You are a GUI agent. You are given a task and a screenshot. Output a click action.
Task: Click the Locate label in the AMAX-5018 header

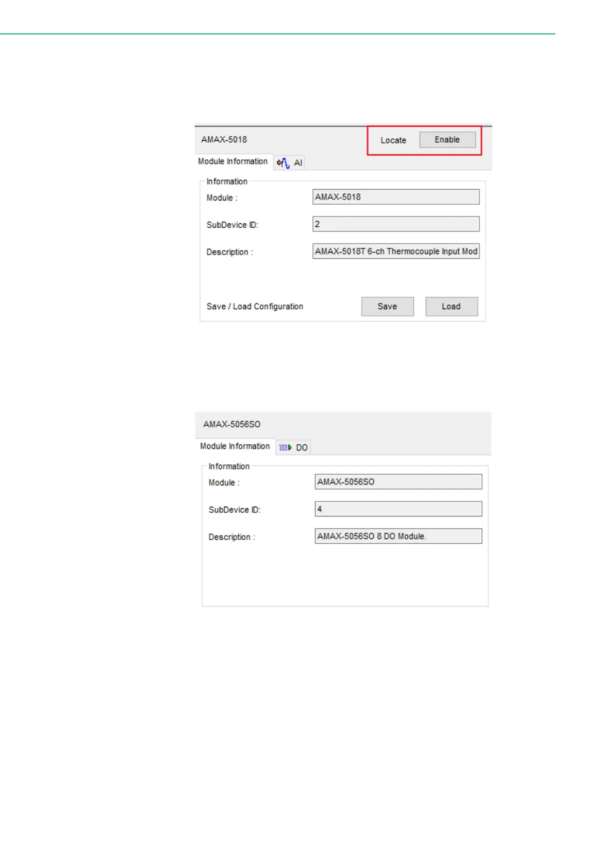393,140
